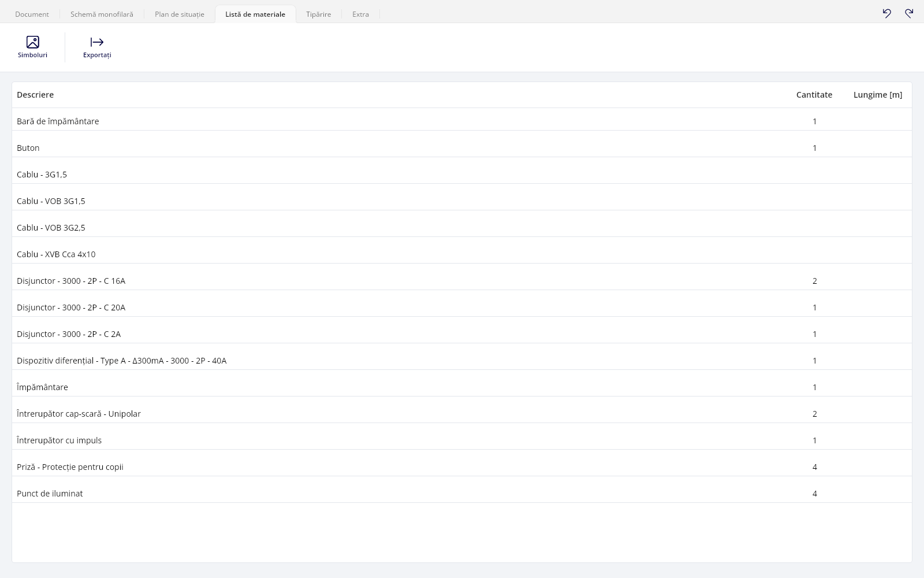Click quantity 2 for Întrerupător cap-scară
This screenshot has height=578, width=924.
pyautogui.click(x=815, y=414)
